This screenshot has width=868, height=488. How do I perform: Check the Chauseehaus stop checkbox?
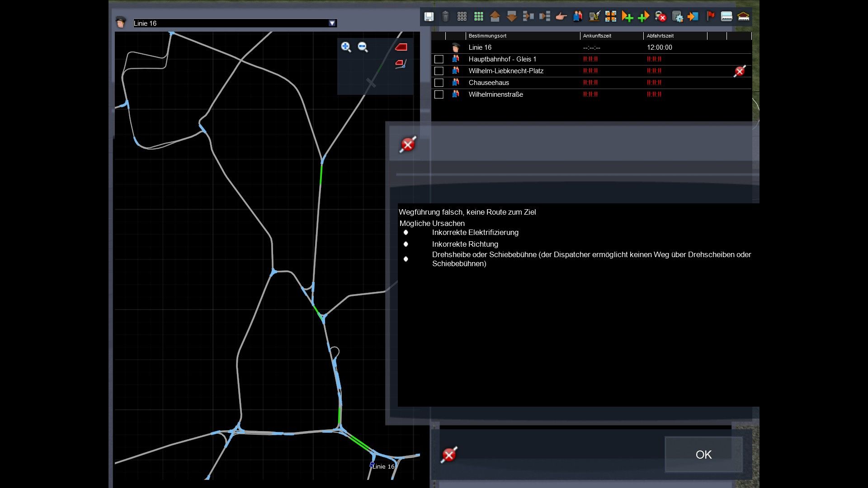coord(439,83)
